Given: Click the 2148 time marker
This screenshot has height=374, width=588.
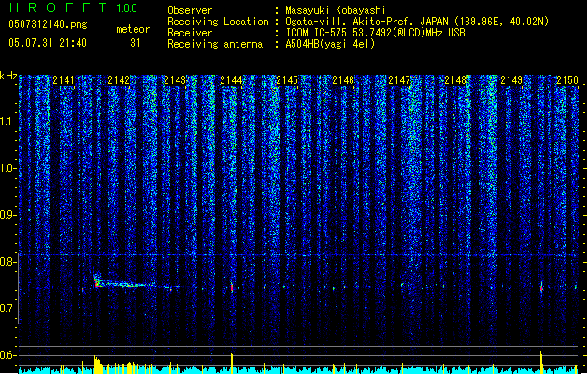Looking at the screenshot, I should pos(455,80).
